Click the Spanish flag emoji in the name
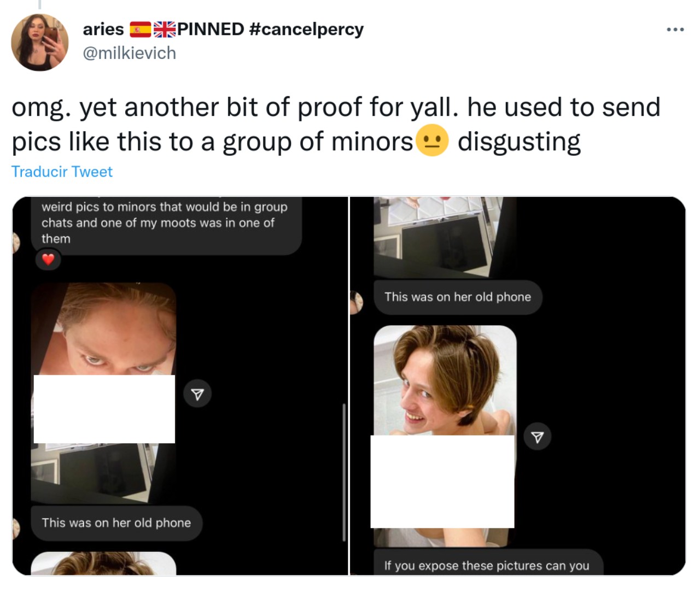The image size is (700, 599). [140, 30]
